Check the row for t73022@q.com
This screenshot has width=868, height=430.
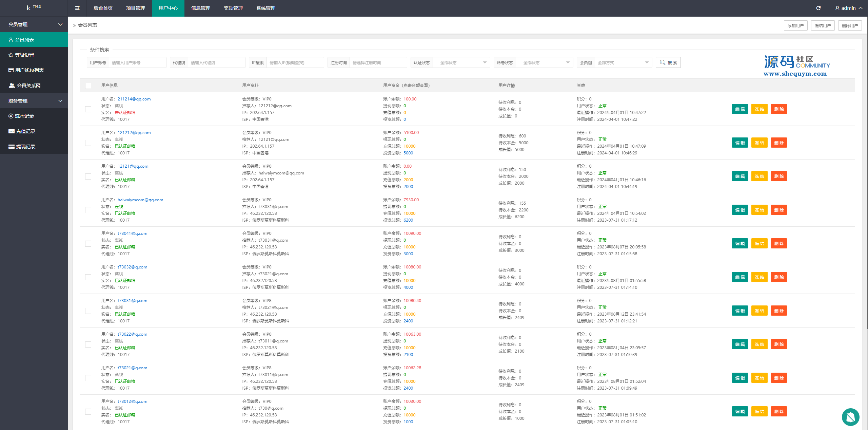88,344
